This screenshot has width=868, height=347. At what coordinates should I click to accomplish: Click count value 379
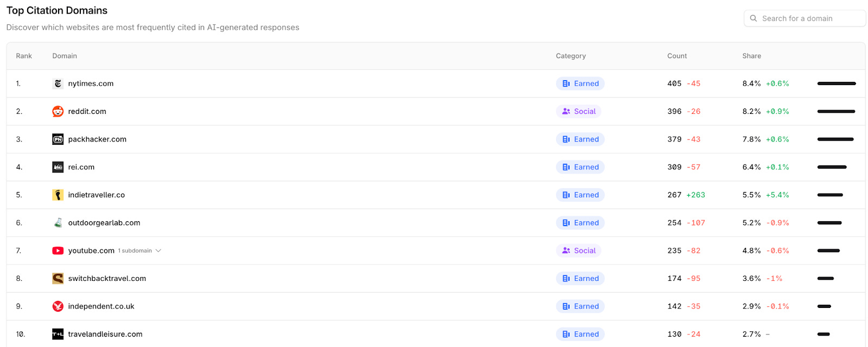pyautogui.click(x=674, y=139)
